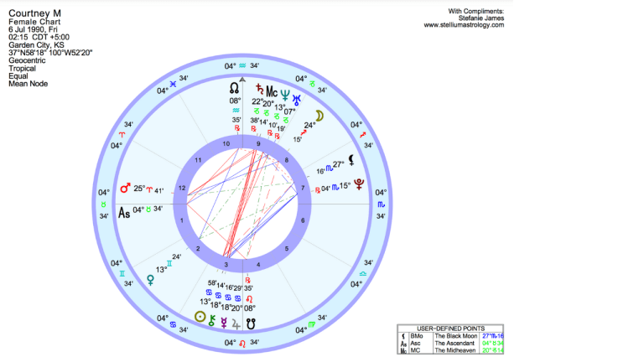Click the yellow Sun glyph
Viewport: 644px width, 362px height.
[x=200, y=318]
